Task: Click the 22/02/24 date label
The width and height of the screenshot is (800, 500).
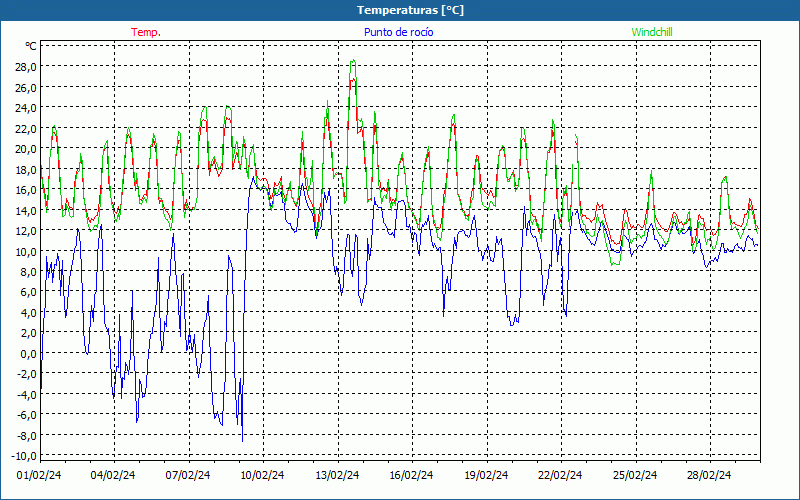Action: click(560, 475)
